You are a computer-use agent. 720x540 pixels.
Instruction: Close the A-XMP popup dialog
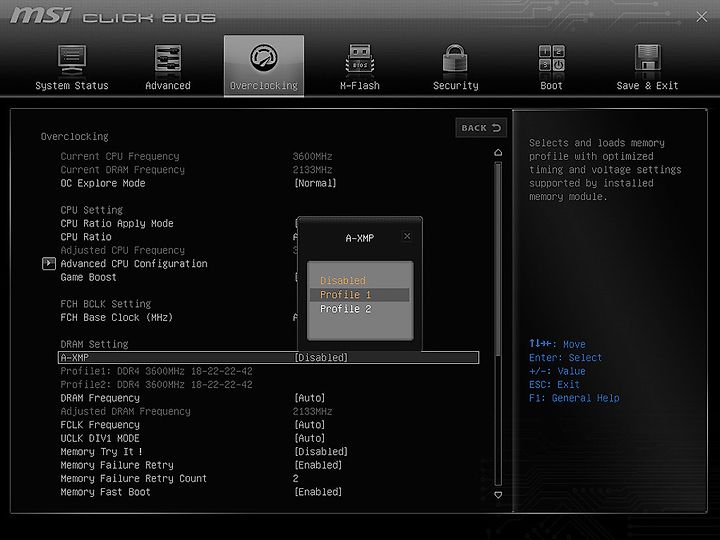pyautogui.click(x=407, y=236)
